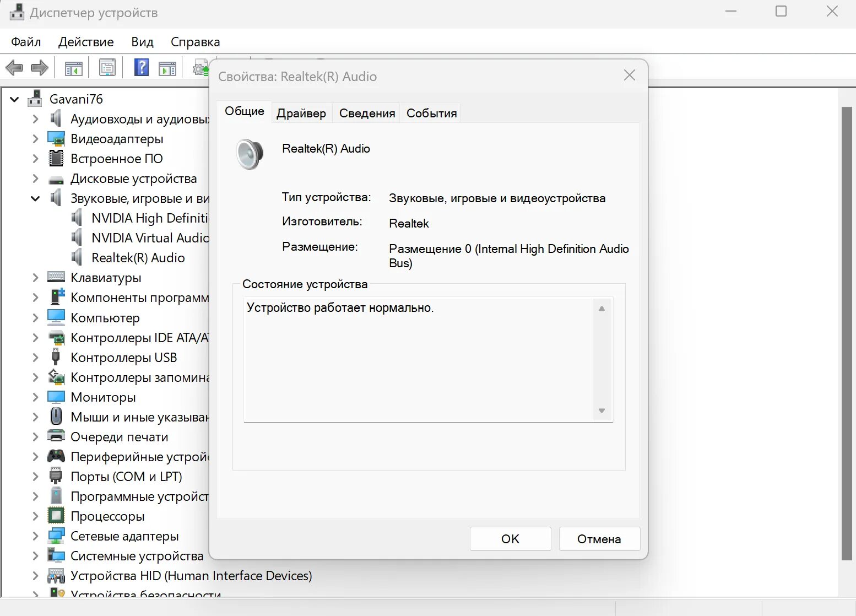The width and height of the screenshot is (856, 616).
Task: Click the Очереди печати printer icon
Action: click(x=56, y=436)
